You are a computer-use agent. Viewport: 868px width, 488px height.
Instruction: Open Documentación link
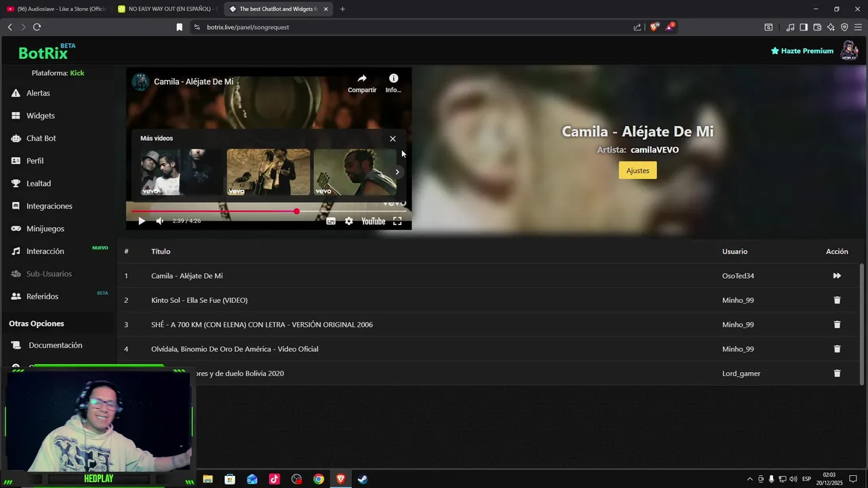tap(55, 345)
